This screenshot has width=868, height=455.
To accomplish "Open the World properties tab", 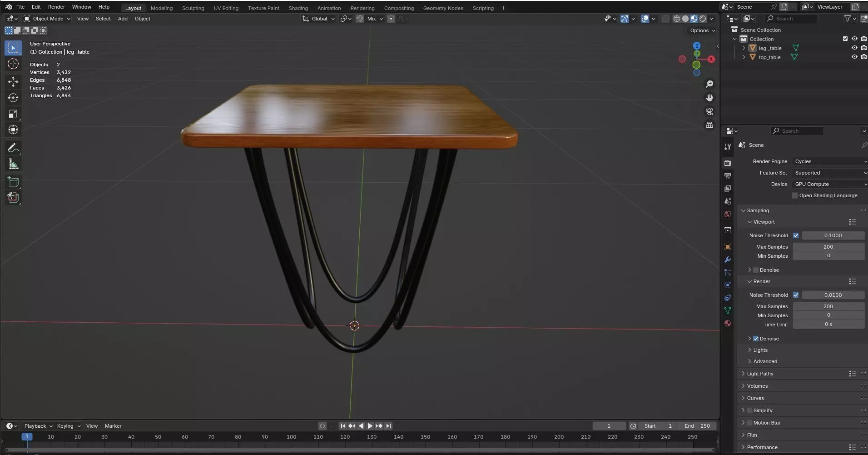I will (728, 214).
